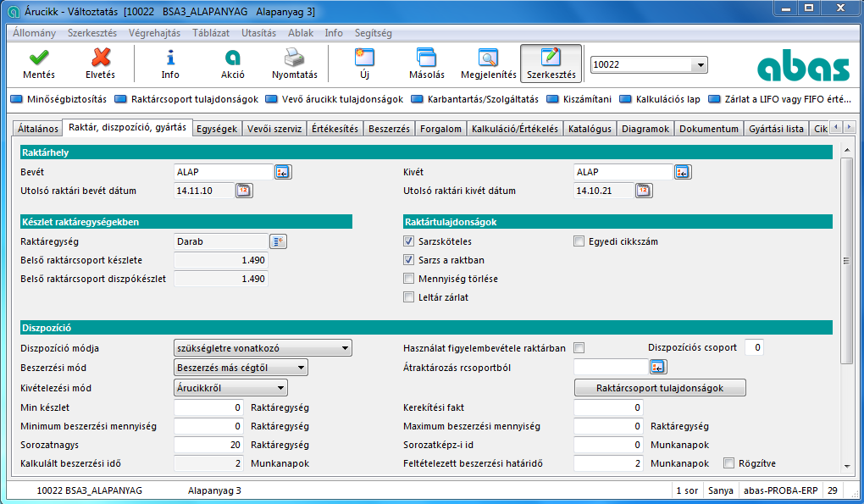The height and width of the screenshot is (504, 864).
Task: Open lookup icon next to Bevét field
Action: (x=283, y=173)
